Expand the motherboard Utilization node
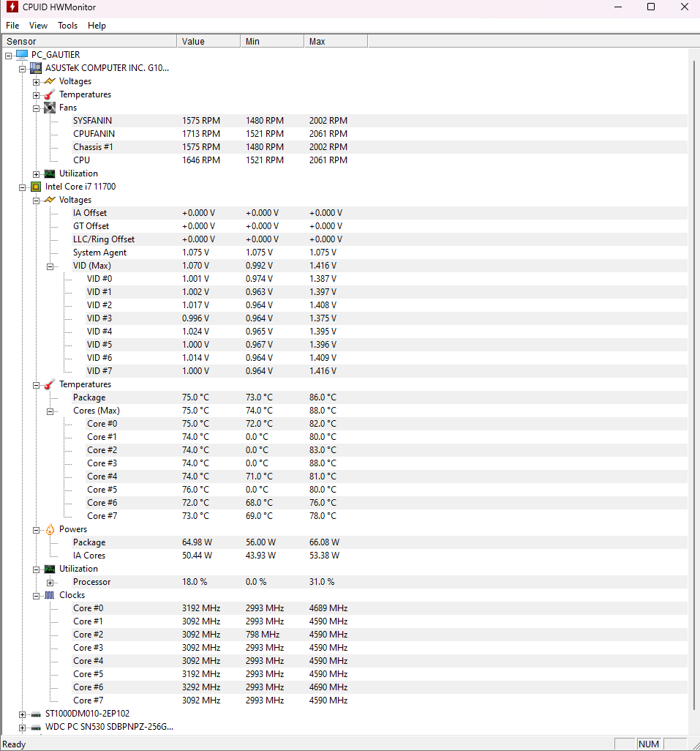Viewport: 700px width, 751px height. (36, 174)
